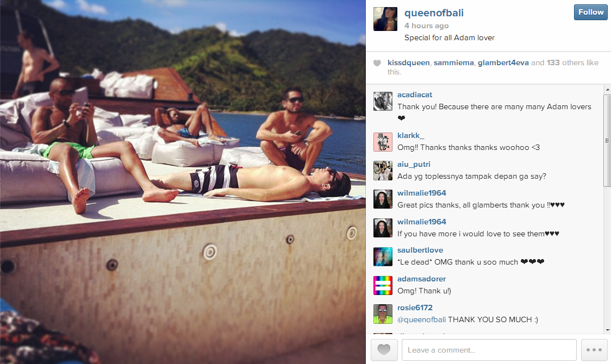
Task: Click the comments scrollbar thumb
Action: tap(607, 140)
